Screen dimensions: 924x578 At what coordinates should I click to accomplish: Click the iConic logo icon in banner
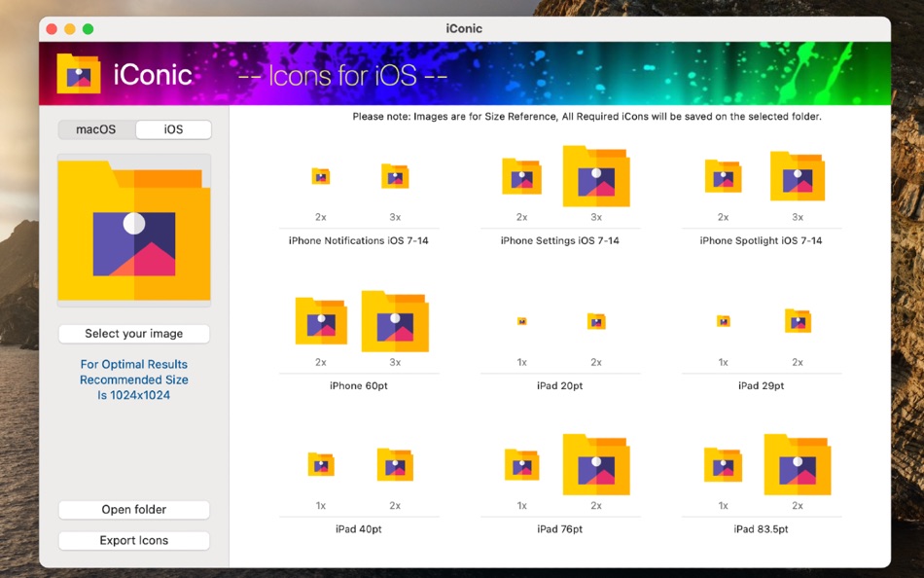coord(79,74)
